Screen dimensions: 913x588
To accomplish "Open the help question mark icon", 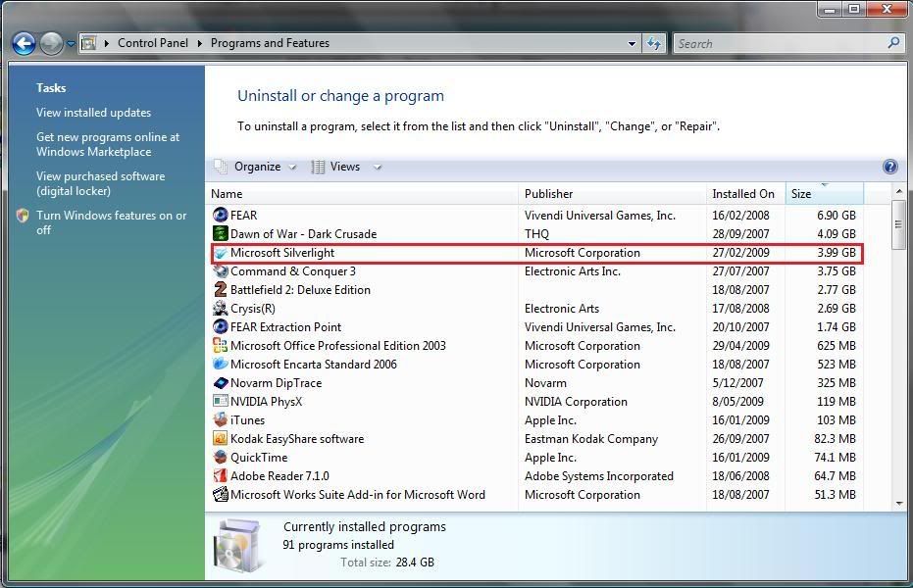I will point(889,167).
